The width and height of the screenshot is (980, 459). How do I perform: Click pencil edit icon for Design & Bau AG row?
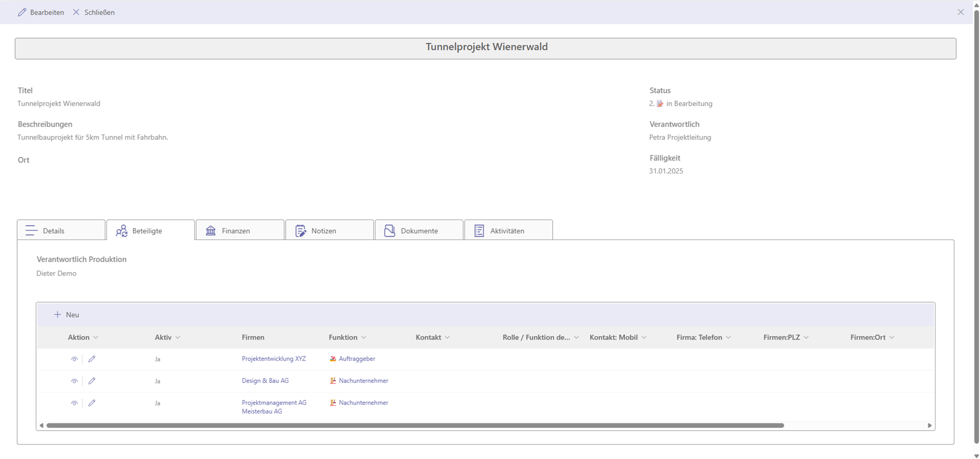[x=92, y=381]
